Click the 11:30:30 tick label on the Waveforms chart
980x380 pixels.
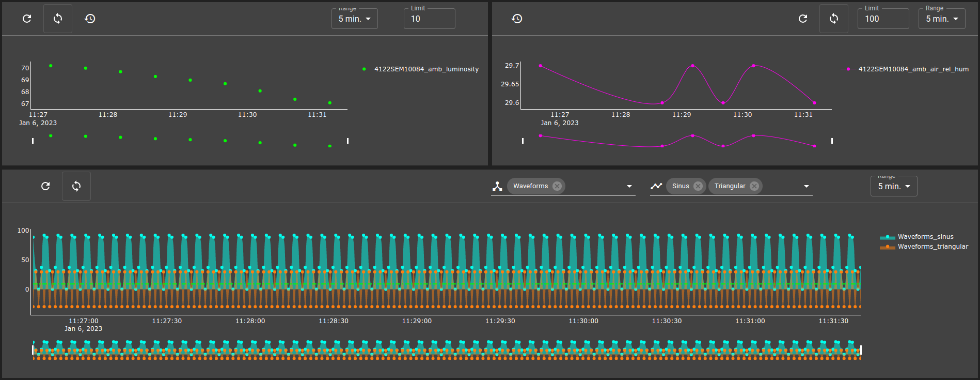667,321
